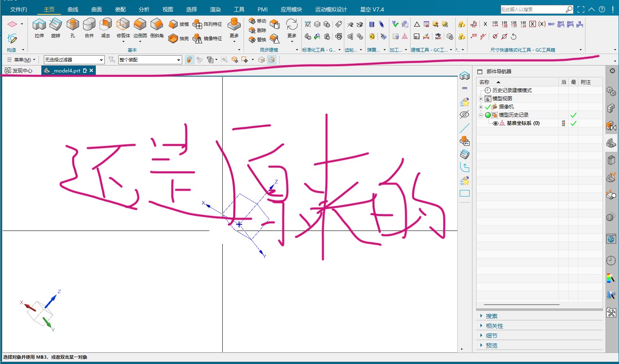Open the 菜单(M) menu button
This screenshot has height=364, width=619.
22,60
